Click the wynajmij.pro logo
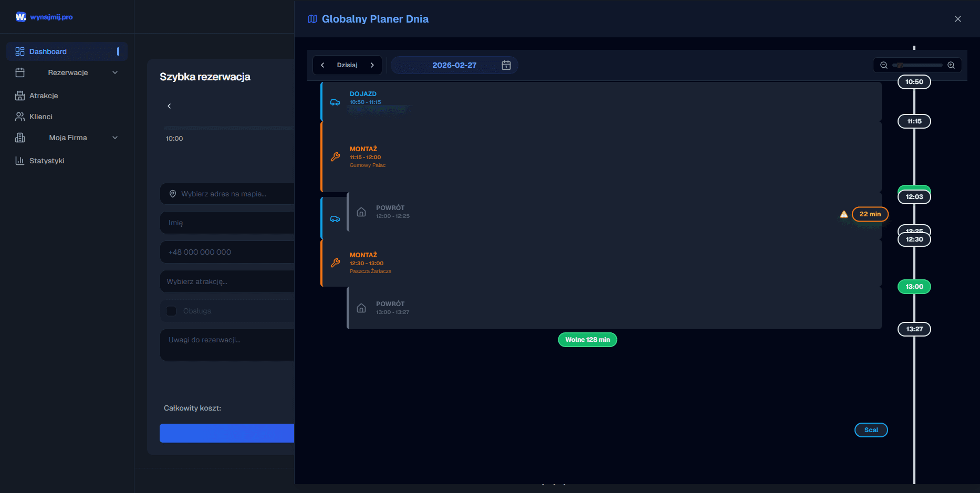The height and width of the screenshot is (493, 980). pos(44,17)
